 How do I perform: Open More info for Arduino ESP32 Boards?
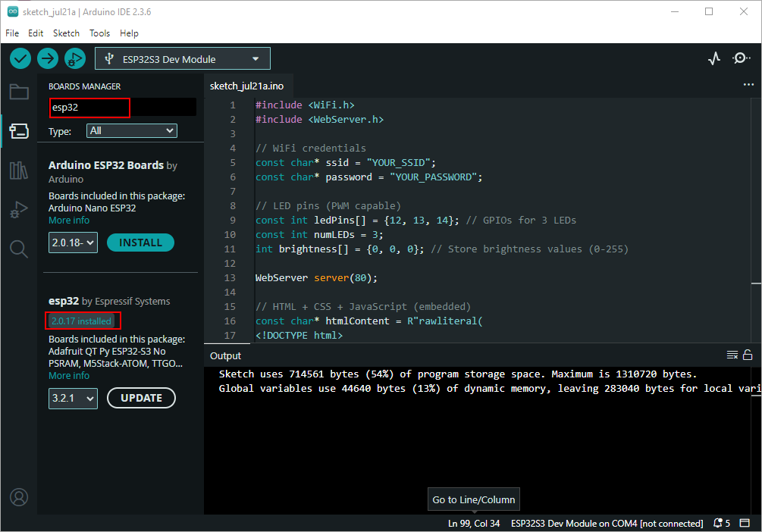coord(69,220)
